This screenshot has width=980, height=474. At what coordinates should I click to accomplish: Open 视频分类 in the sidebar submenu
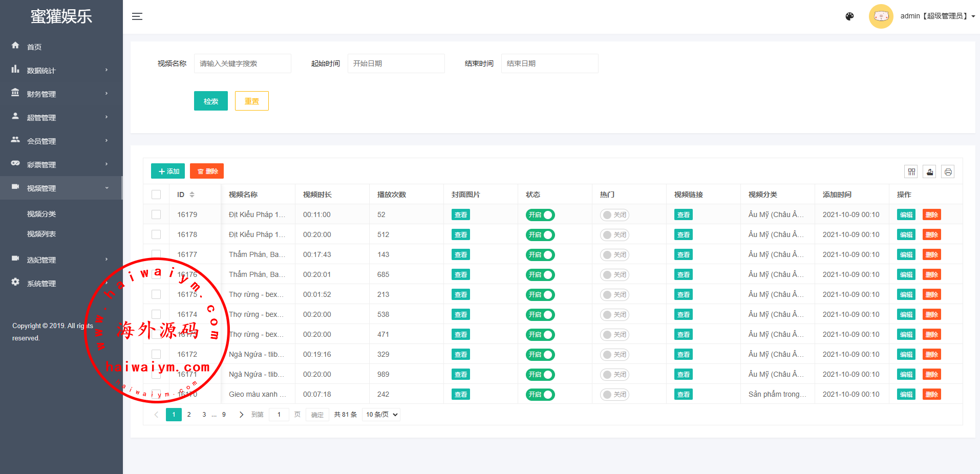point(41,214)
